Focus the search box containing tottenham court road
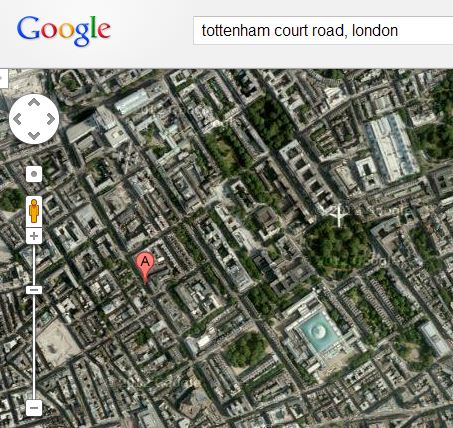 323,30
